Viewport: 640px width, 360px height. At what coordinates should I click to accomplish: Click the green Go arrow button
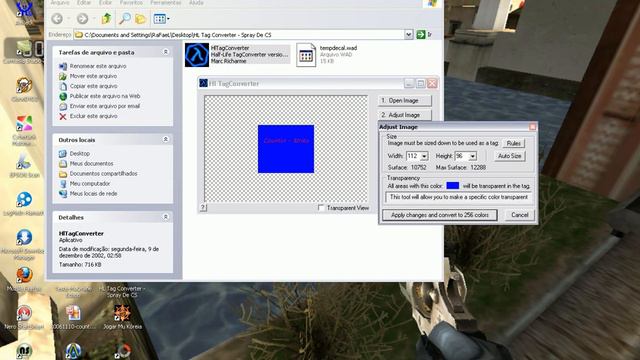click(x=421, y=35)
